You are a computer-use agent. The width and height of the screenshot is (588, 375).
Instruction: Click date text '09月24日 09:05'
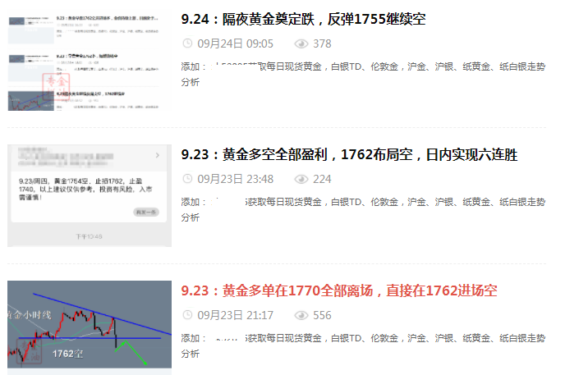pos(236,43)
